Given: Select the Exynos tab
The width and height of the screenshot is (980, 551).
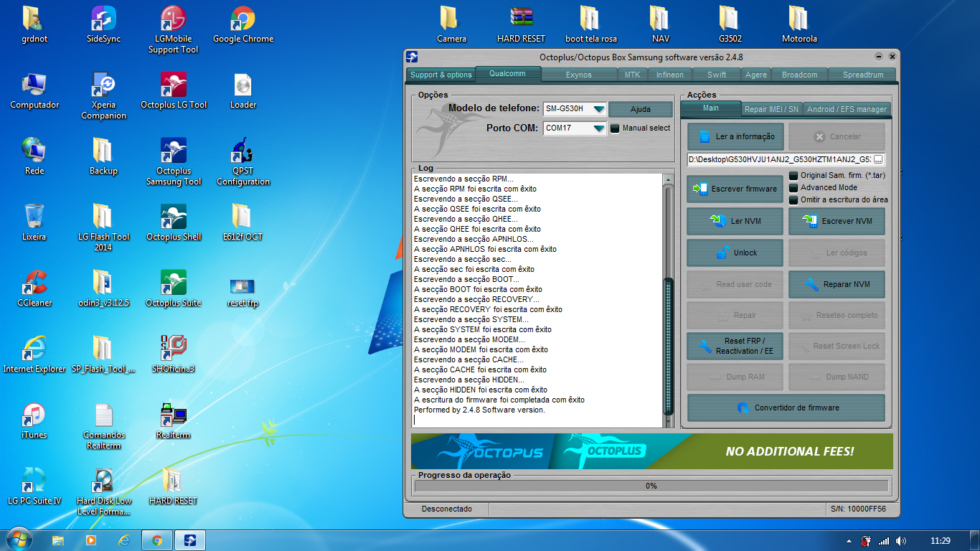Looking at the screenshot, I should [579, 75].
